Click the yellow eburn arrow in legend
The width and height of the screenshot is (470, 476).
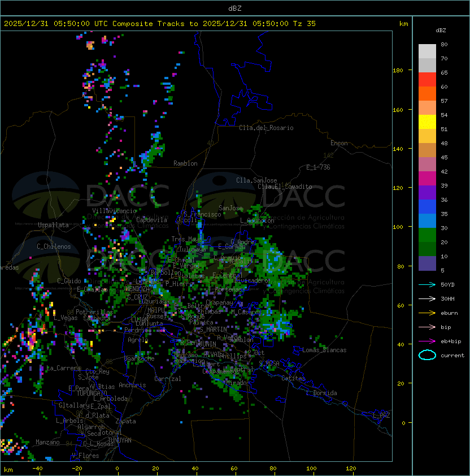[x=427, y=313]
